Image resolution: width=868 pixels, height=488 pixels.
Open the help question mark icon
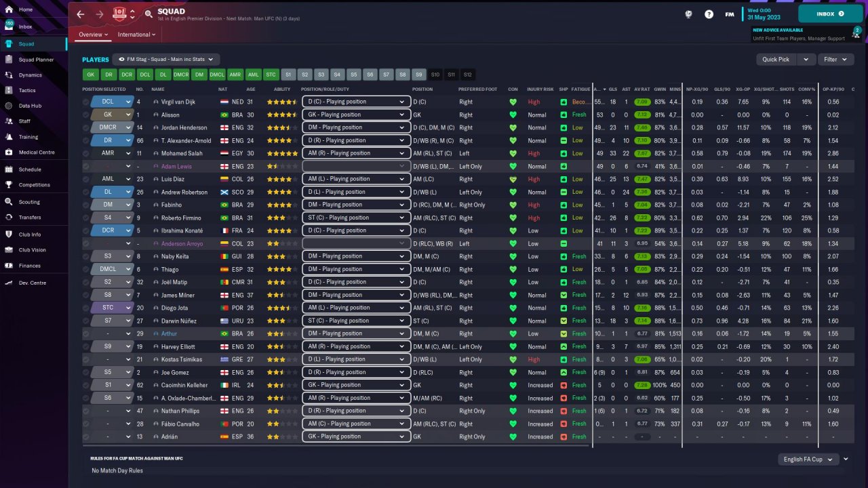709,14
